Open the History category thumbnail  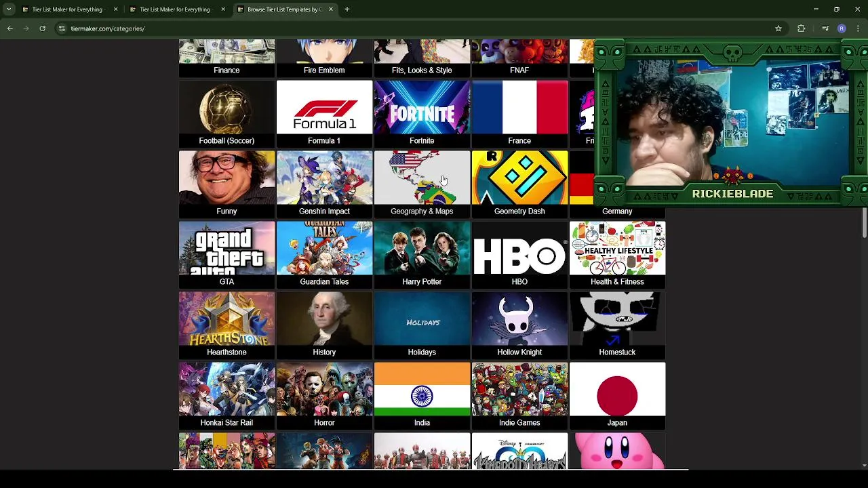point(324,319)
